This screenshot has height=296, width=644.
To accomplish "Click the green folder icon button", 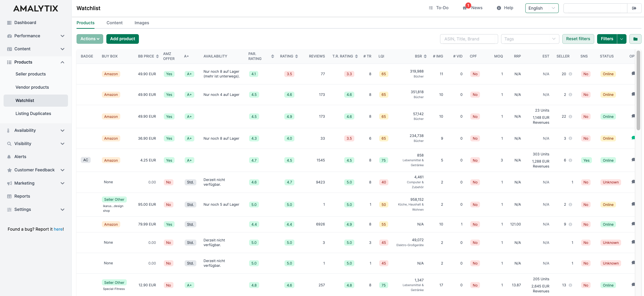I will tap(635, 39).
